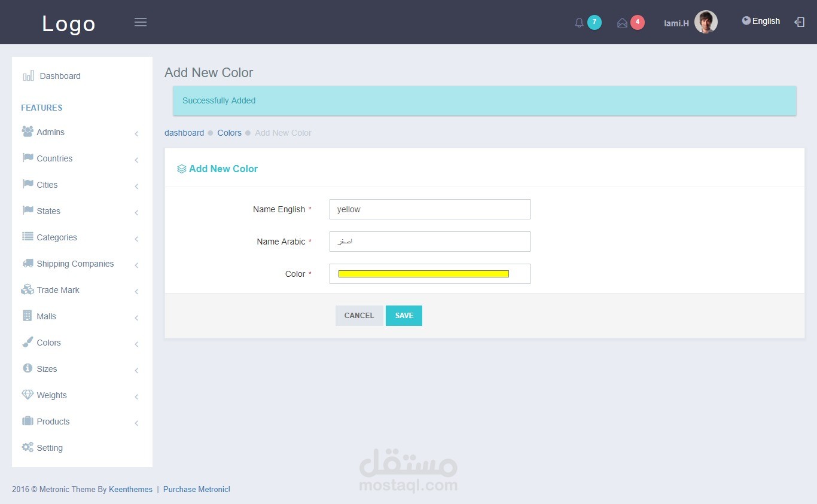Select Trade Mark in sidebar

(82, 290)
